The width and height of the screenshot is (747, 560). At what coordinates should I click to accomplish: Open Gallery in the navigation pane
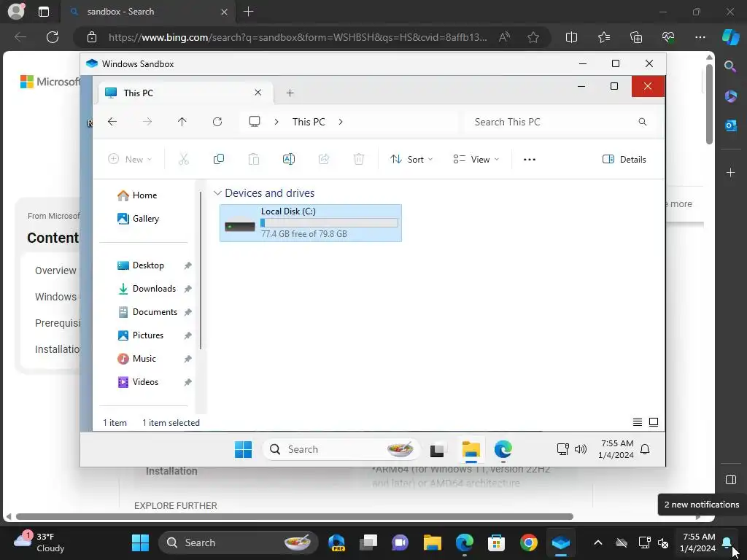pyautogui.click(x=138, y=219)
